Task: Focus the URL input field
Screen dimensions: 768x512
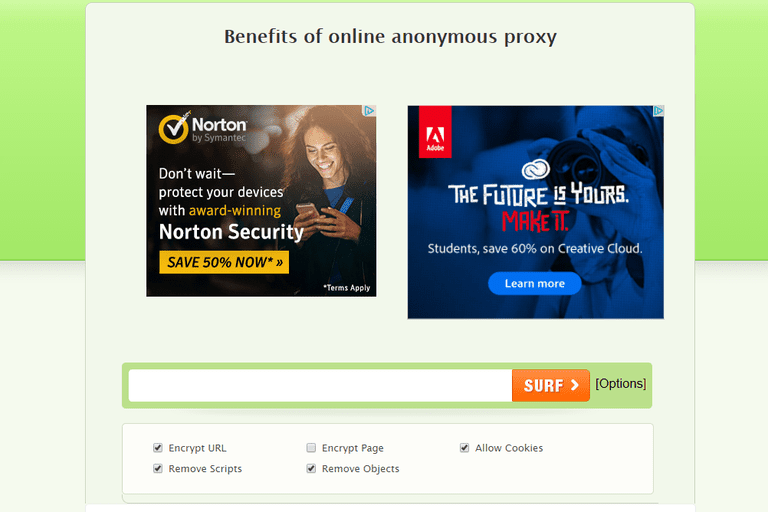Action: [x=320, y=385]
